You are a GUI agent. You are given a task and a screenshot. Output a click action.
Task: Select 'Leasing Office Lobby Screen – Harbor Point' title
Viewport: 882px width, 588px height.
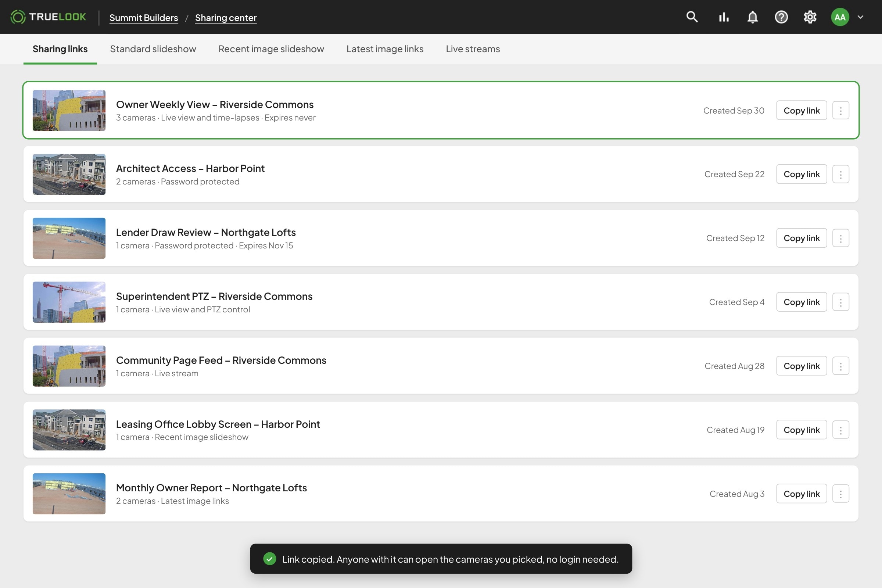pyautogui.click(x=218, y=424)
